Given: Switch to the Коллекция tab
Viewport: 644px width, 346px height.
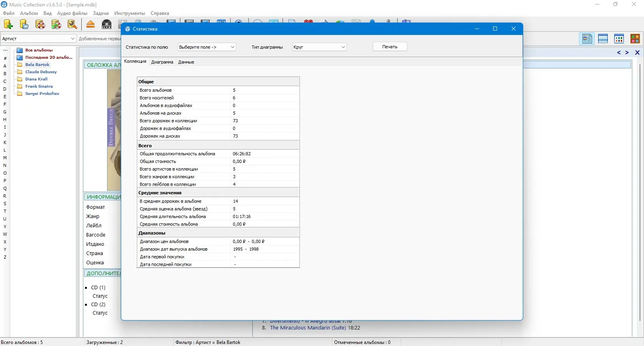Looking at the screenshot, I should coord(135,62).
